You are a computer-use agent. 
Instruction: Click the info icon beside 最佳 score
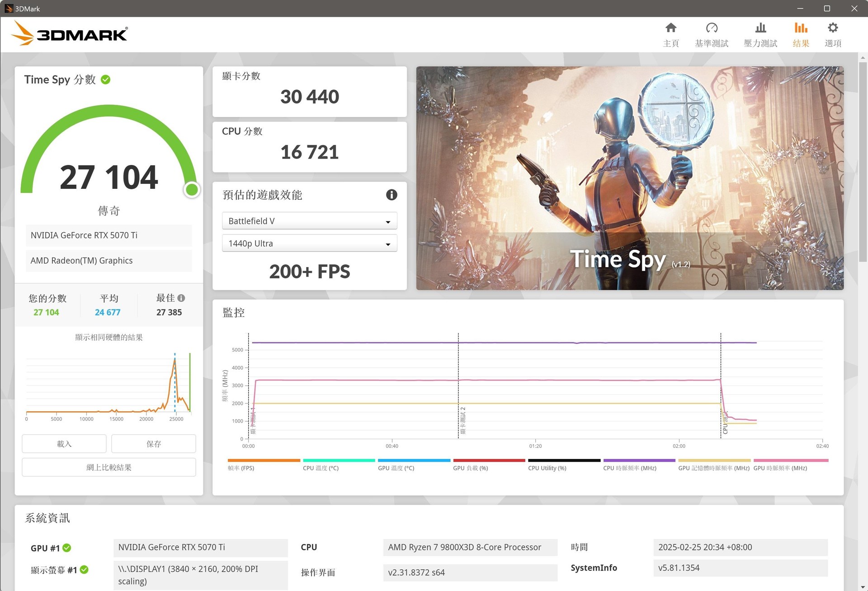tap(181, 298)
